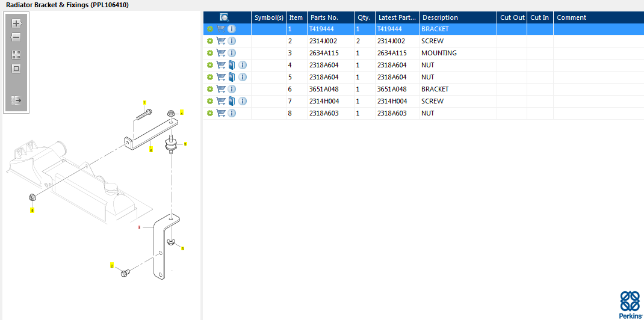Open the blue book icon for item 4

(232, 65)
